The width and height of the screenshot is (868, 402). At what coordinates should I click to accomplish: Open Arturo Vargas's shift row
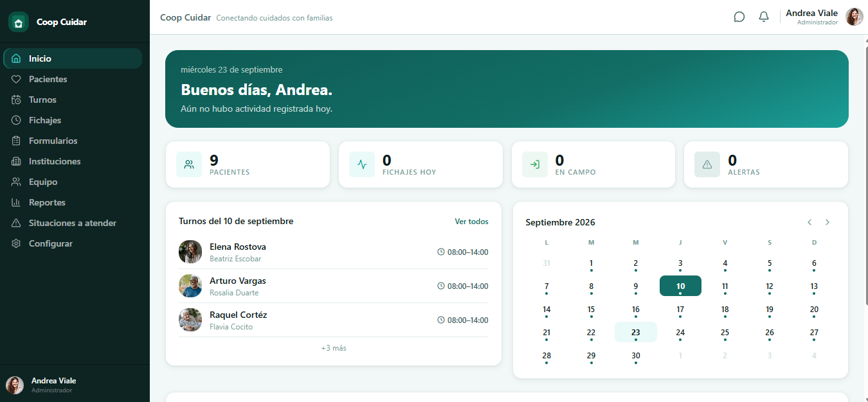click(334, 286)
